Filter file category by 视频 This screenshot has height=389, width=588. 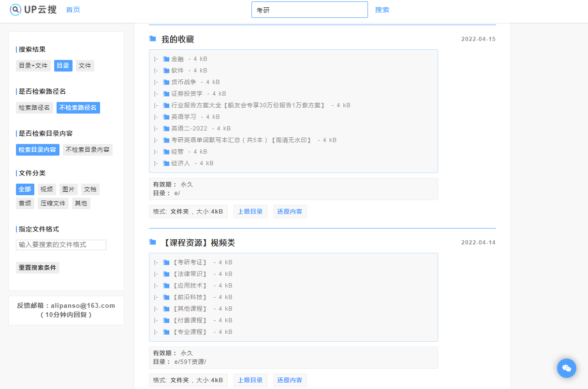(x=47, y=189)
